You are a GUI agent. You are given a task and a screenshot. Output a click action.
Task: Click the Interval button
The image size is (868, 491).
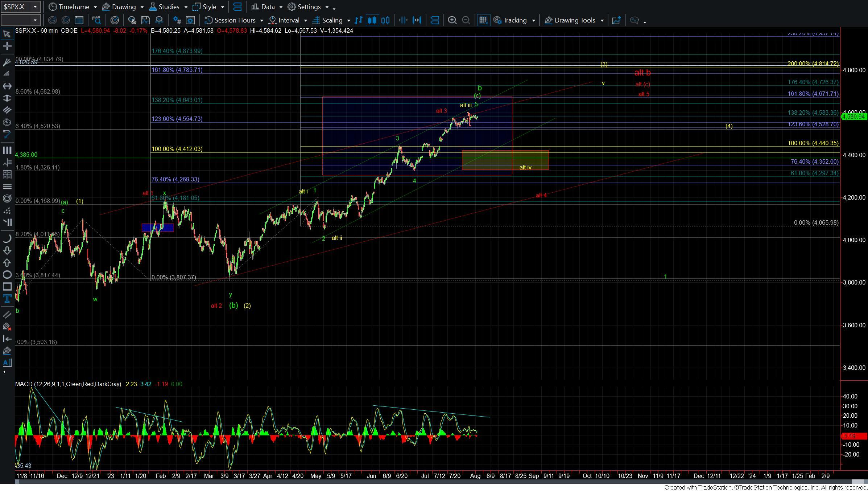tap(285, 20)
